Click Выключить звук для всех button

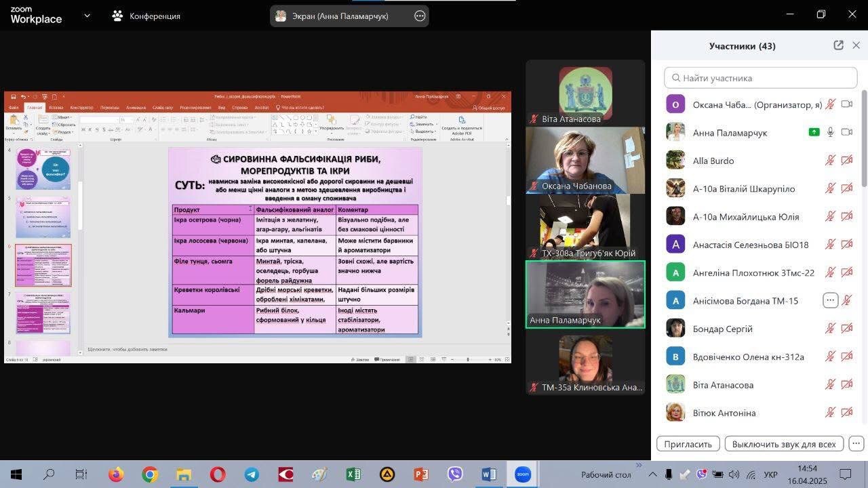click(x=784, y=444)
